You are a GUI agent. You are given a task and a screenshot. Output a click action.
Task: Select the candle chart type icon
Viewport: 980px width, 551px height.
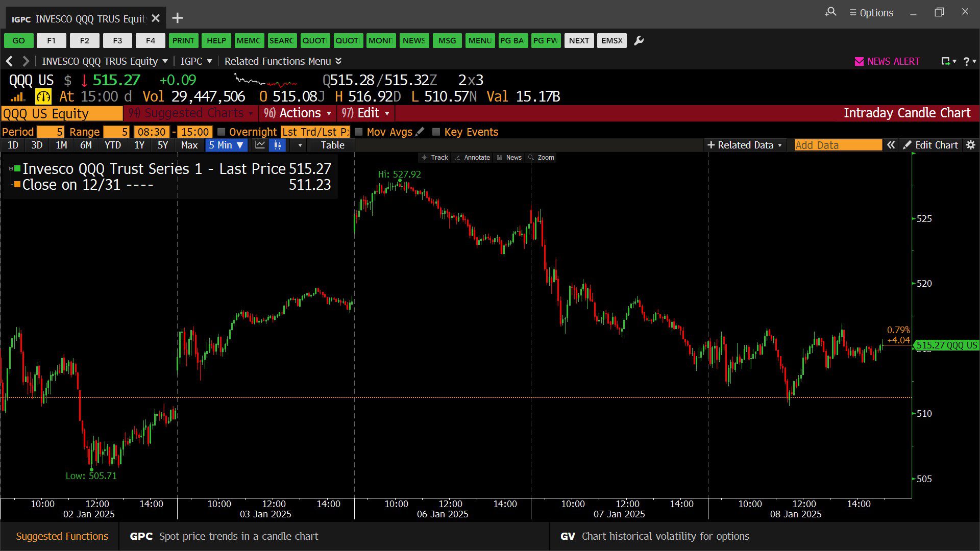coord(277,145)
